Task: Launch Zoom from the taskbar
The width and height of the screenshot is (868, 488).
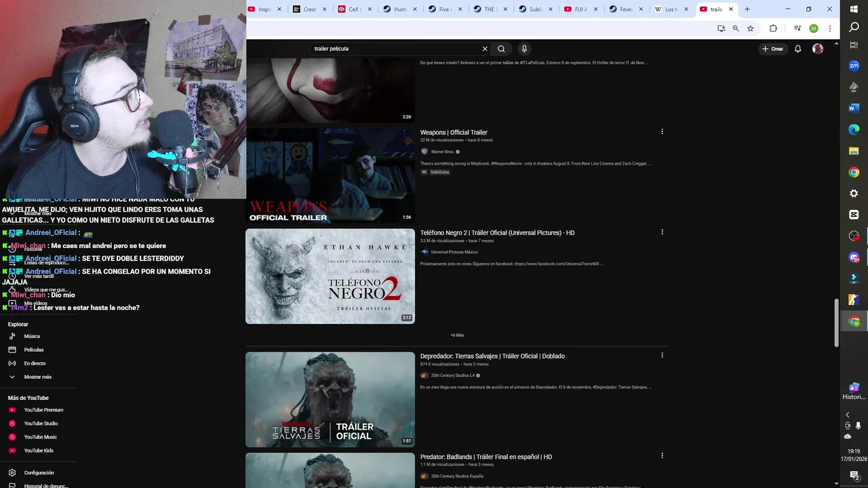Action: click(854, 66)
